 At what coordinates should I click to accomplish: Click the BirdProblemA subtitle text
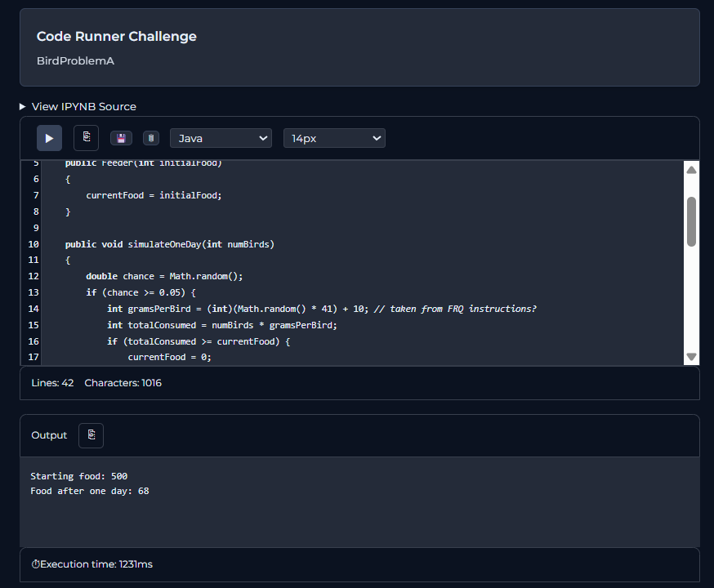click(x=75, y=61)
